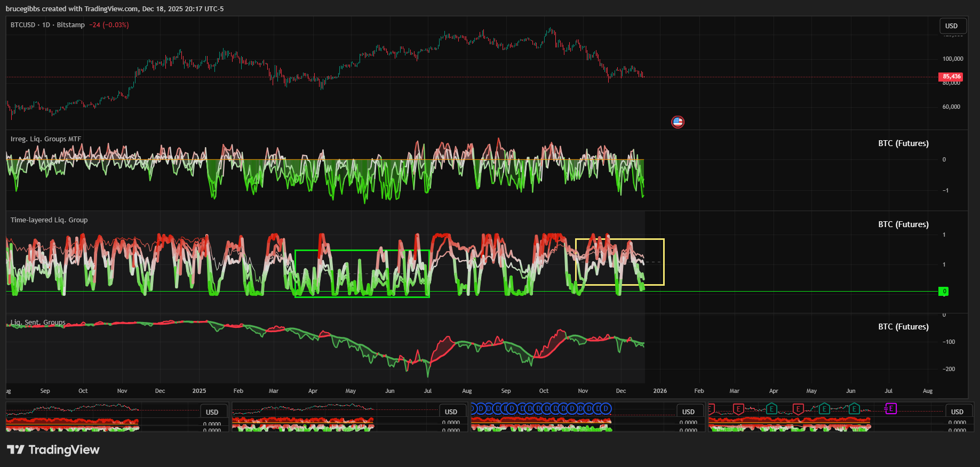Select the Time-layered Liq. Group indicator label
The height and width of the screenshot is (467, 980).
[49, 220]
